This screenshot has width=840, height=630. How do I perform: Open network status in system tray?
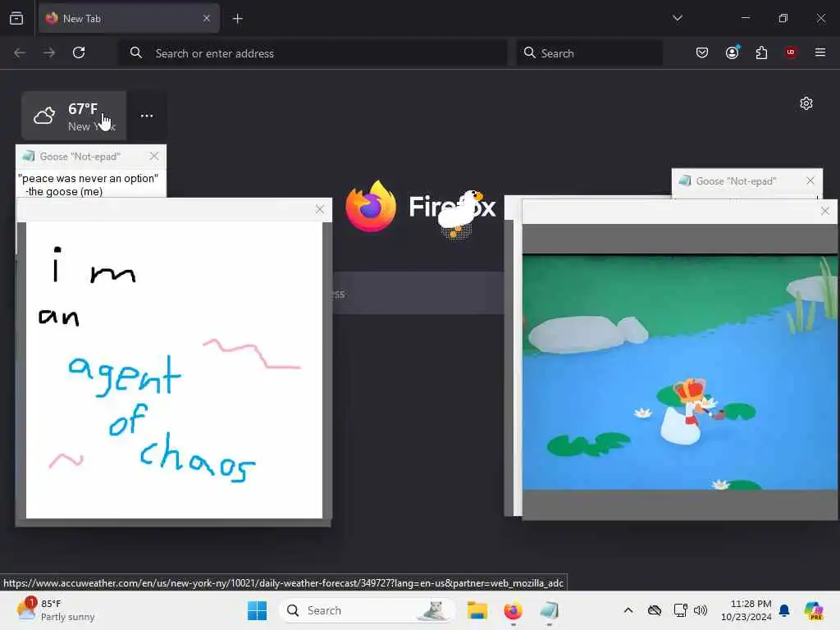[680, 610]
